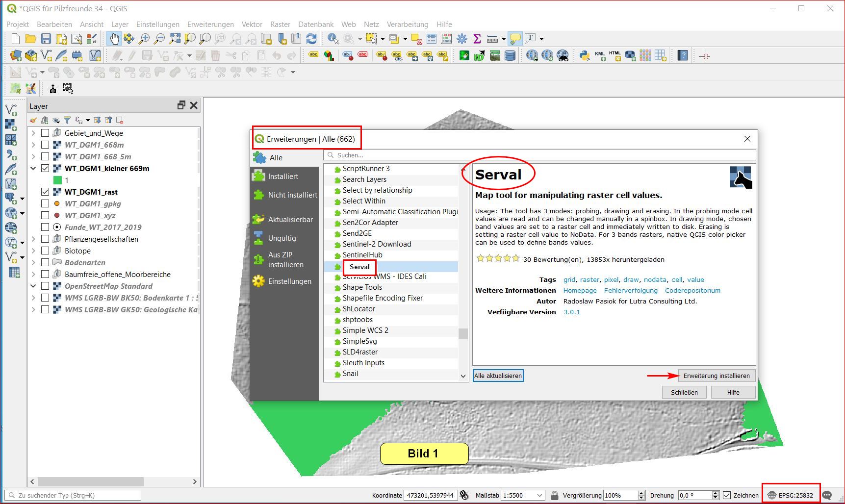This screenshot has width=845, height=504.
Task: Collapse the OpenStreetMap Standard group
Action: [33, 286]
